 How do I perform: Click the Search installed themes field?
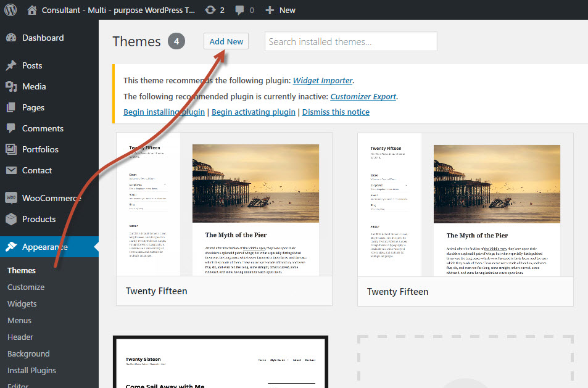click(350, 41)
